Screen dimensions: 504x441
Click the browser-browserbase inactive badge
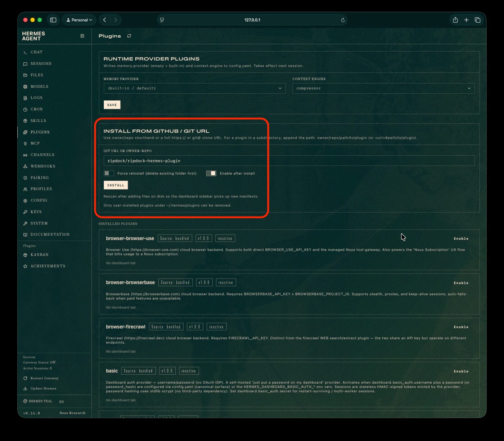[x=226, y=283]
